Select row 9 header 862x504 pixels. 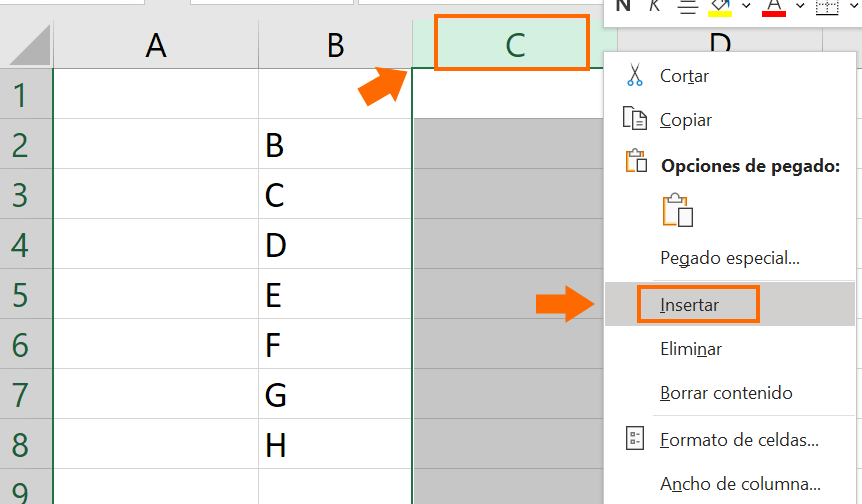point(26,487)
